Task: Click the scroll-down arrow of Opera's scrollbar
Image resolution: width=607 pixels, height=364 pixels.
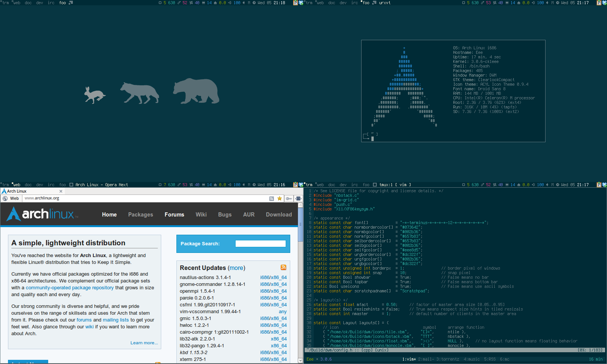Action: 301,361
